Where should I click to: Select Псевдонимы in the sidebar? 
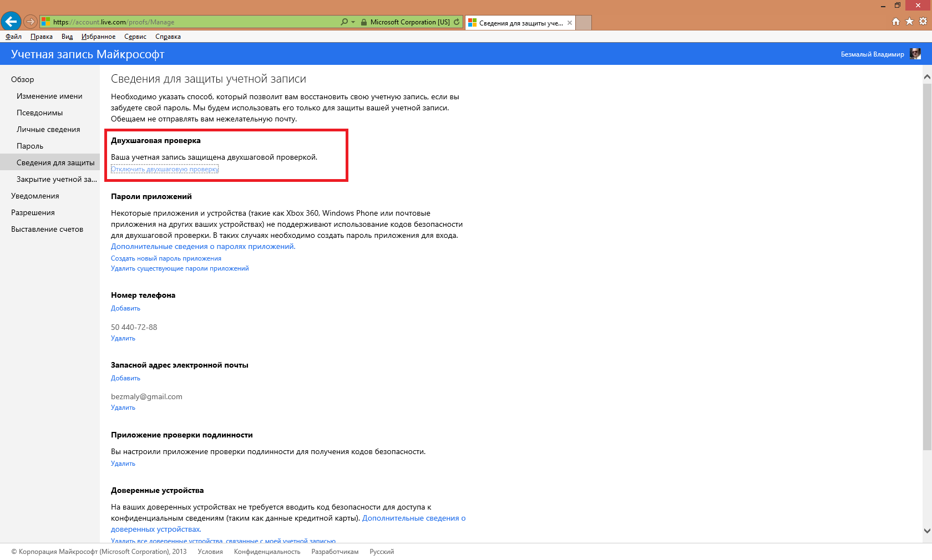(39, 113)
